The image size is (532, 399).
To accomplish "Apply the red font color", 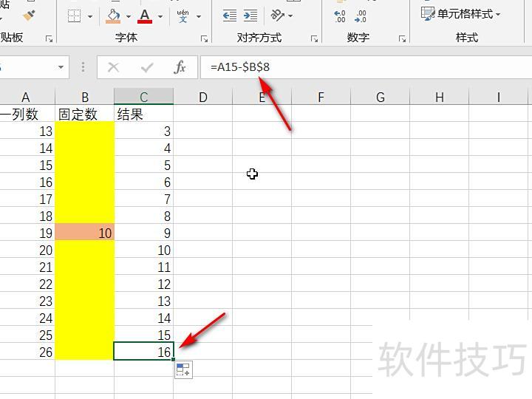I will pyautogui.click(x=145, y=16).
